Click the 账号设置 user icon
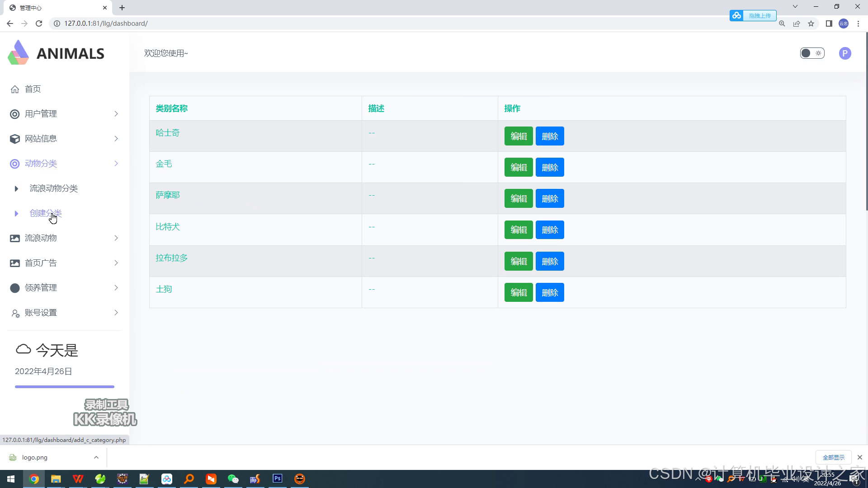The width and height of the screenshot is (868, 488). click(15, 313)
